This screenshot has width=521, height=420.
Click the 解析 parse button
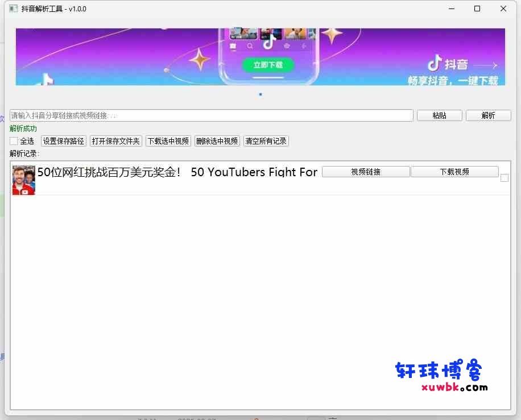(x=488, y=115)
